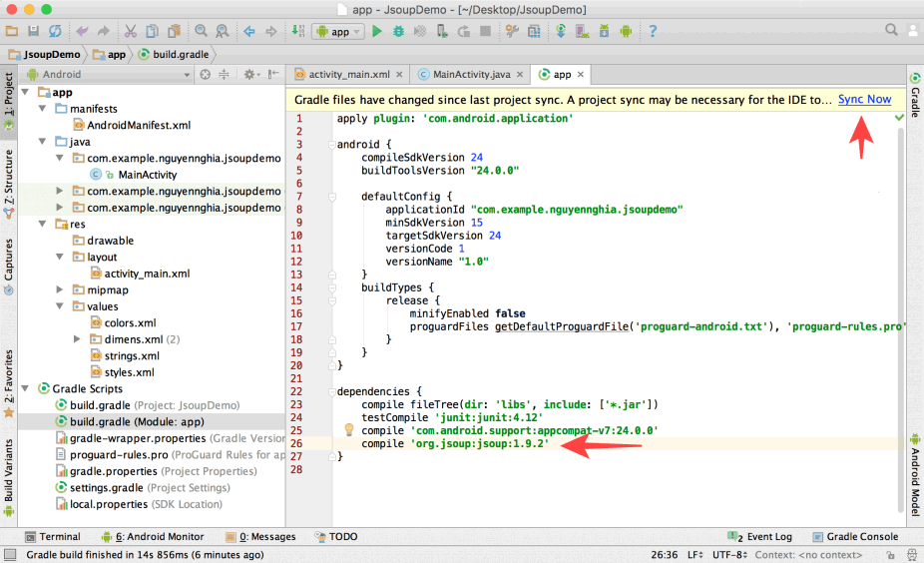
Task: Close the activity_main.xml tab
Action: [x=399, y=74]
